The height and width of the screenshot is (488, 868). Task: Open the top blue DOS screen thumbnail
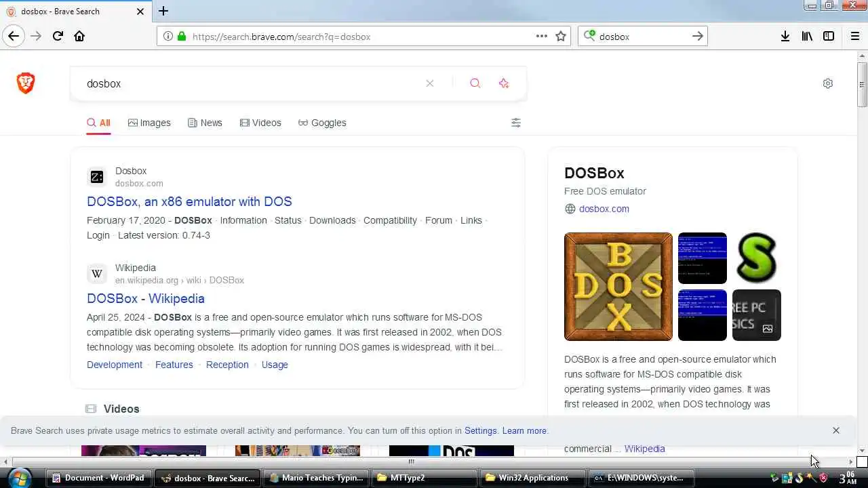click(703, 258)
